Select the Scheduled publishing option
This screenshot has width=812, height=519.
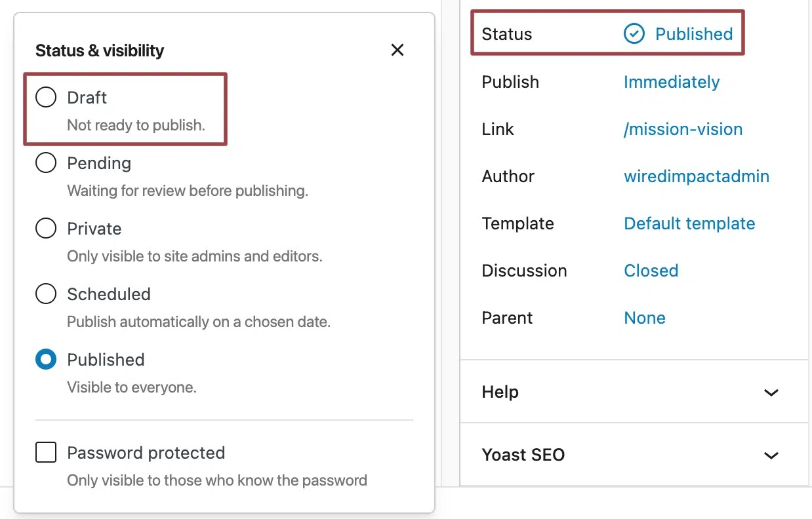[46, 294]
